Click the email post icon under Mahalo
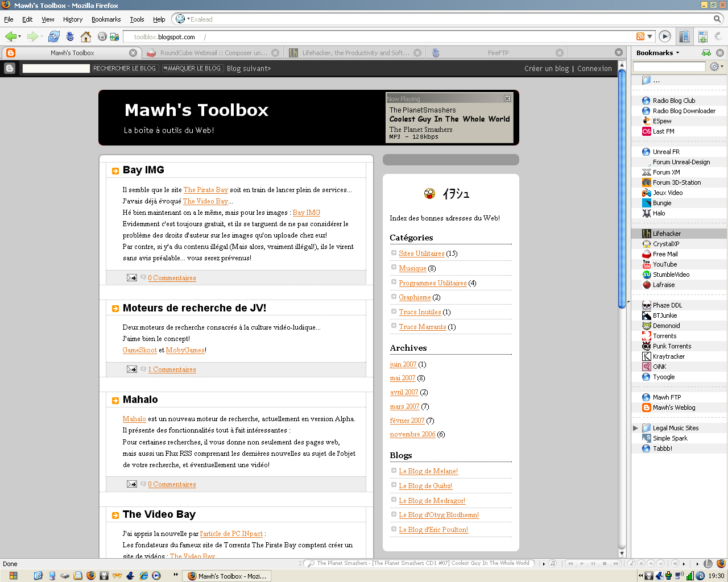 132,484
